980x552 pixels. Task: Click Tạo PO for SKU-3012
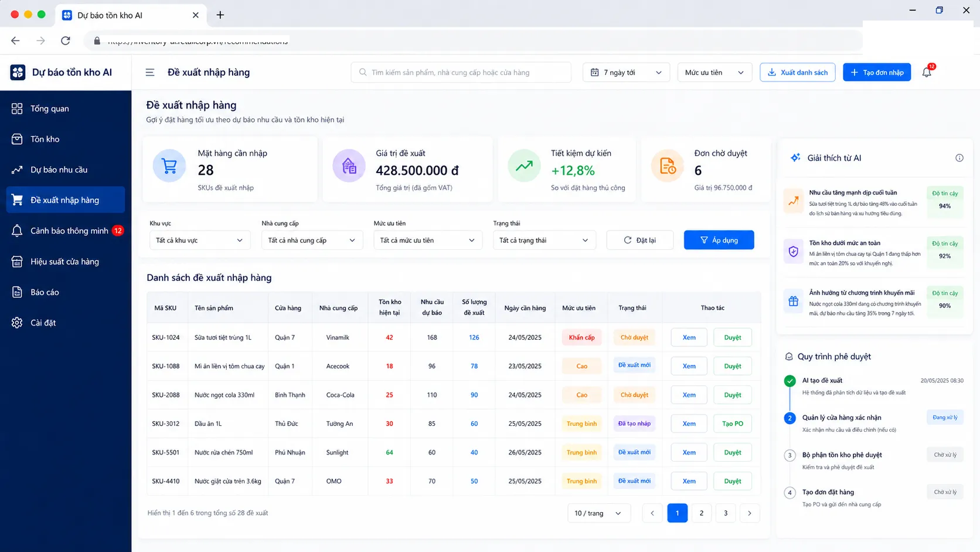pyautogui.click(x=733, y=424)
